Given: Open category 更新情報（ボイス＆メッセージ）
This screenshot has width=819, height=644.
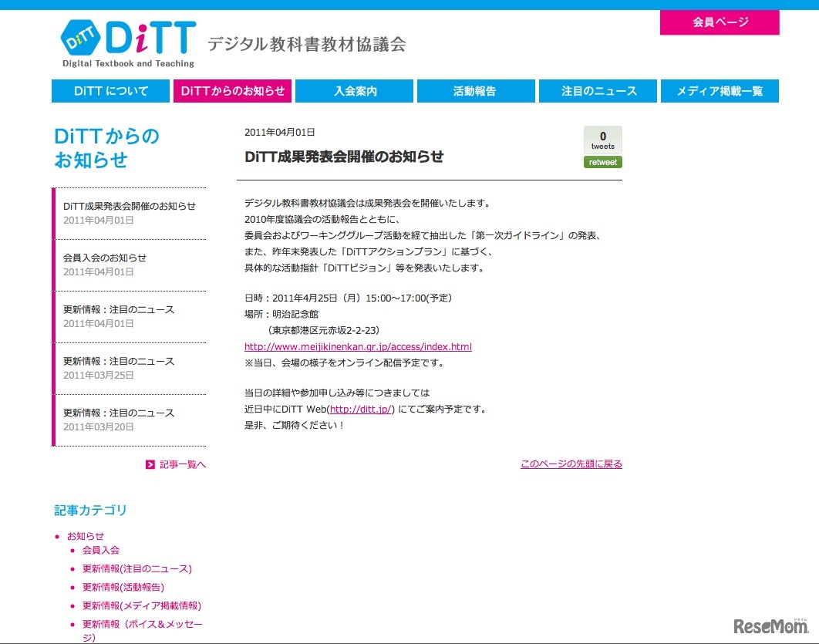Looking at the screenshot, I should pos(142,630).
